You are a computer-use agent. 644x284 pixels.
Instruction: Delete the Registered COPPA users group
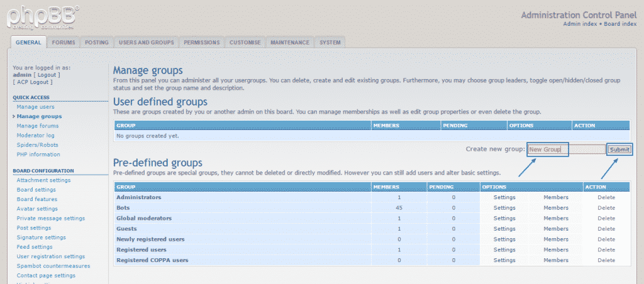606,260
